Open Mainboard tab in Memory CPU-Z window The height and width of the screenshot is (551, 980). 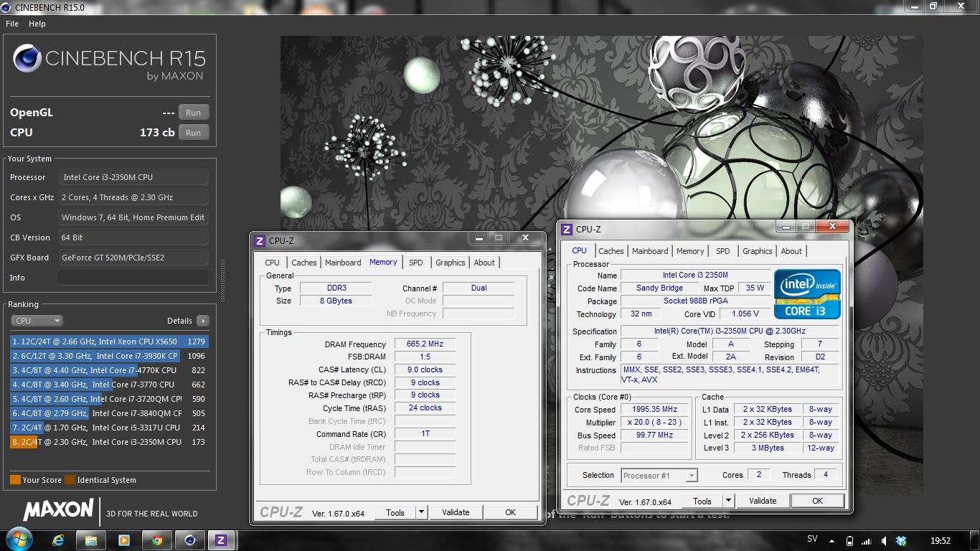point(343,263)
